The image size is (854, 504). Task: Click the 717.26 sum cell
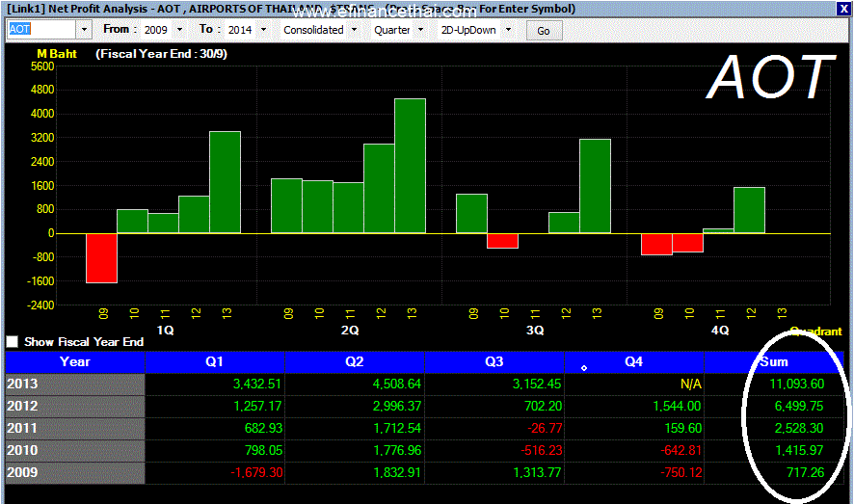tap(774, 473)
